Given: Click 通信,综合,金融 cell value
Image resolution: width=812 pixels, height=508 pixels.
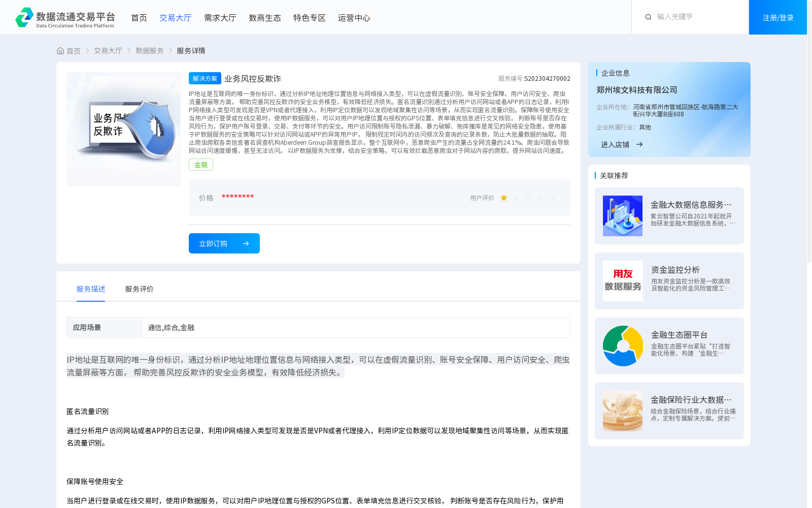Looking at the screenshot, I should pos(171,328).
